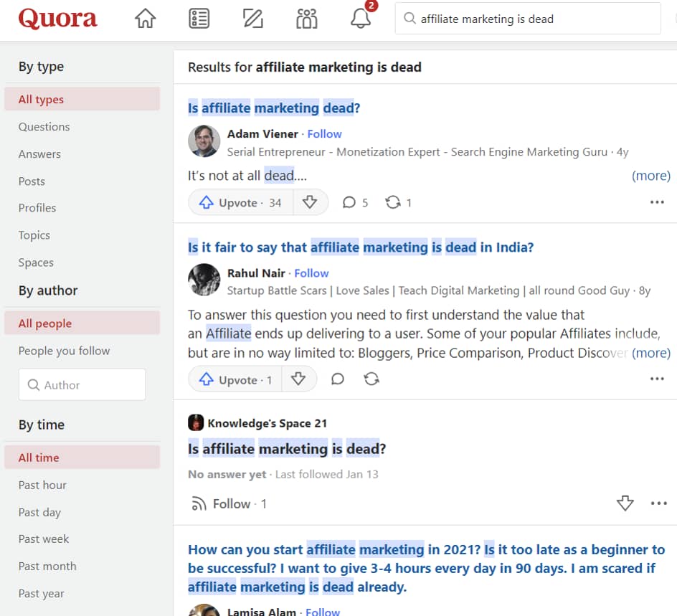
Task: Click the Author filter input
Action: [82, 384]
